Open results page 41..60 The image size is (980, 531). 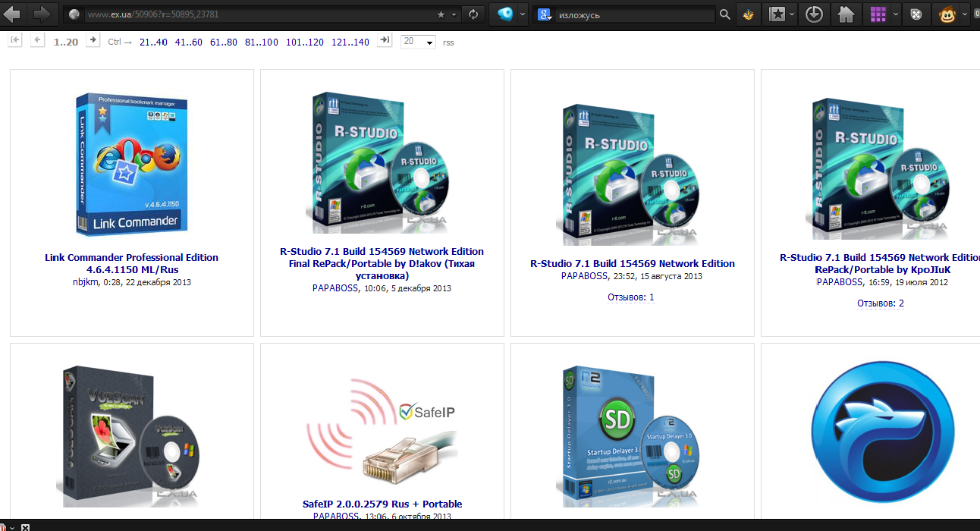[188, 42]
